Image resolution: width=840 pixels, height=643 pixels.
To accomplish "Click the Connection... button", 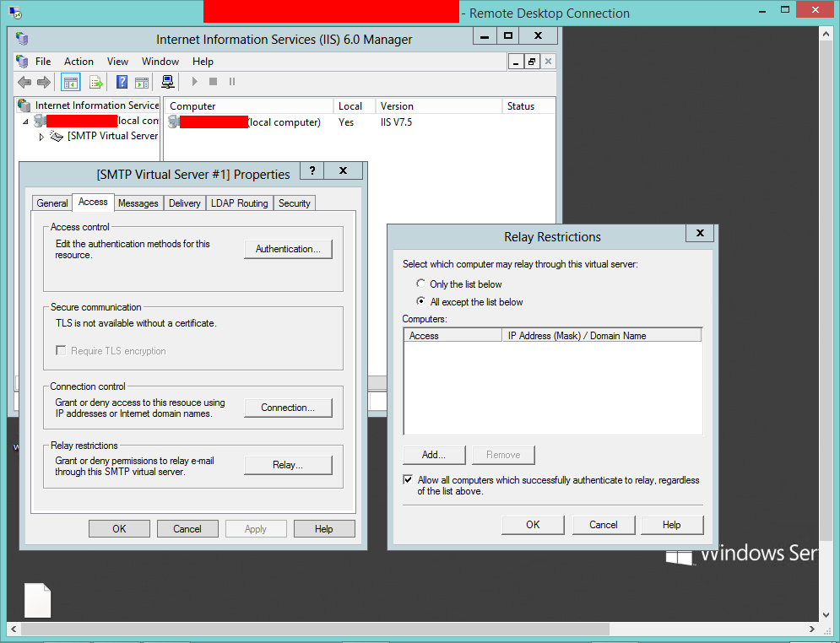I will (288, 408).
